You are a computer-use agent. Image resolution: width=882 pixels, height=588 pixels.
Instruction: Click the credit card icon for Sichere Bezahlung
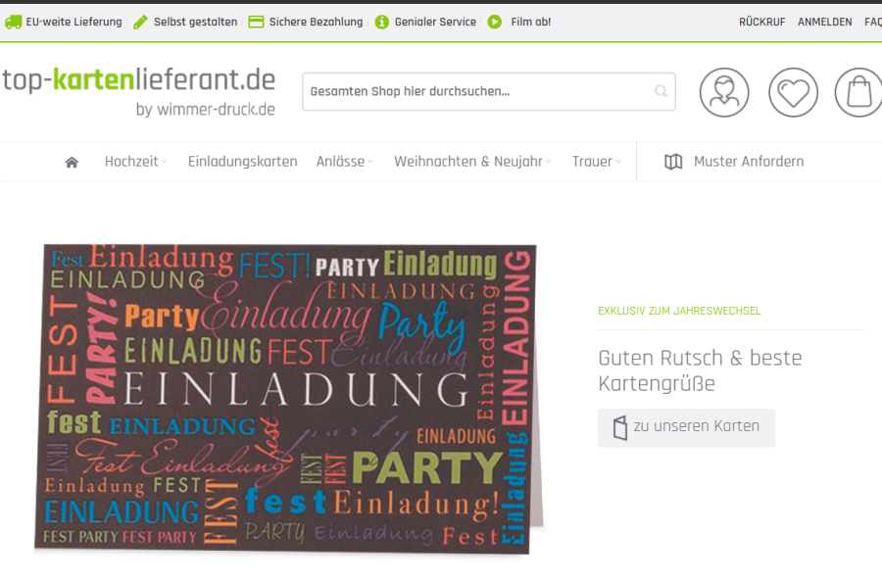click(256, 22)
